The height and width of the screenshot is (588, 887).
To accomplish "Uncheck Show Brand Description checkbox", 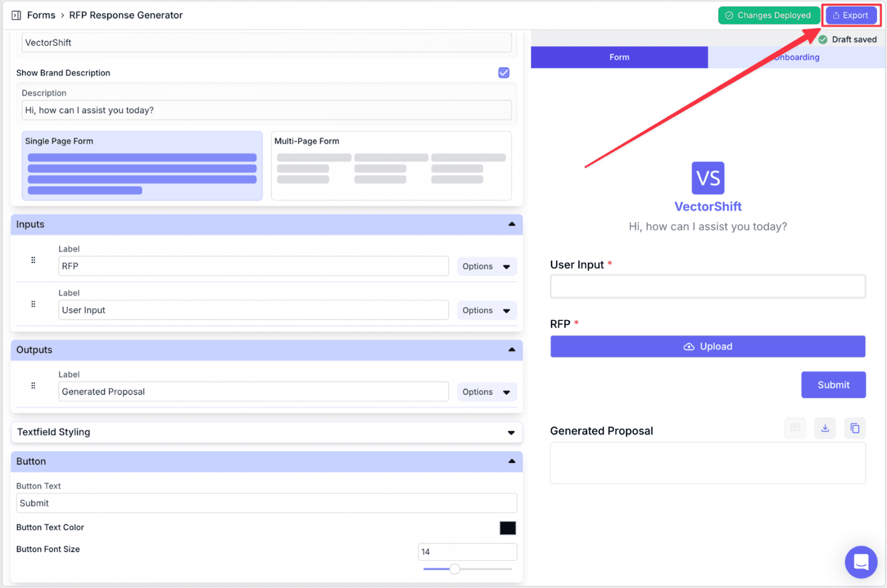I will tap(504, 73).
